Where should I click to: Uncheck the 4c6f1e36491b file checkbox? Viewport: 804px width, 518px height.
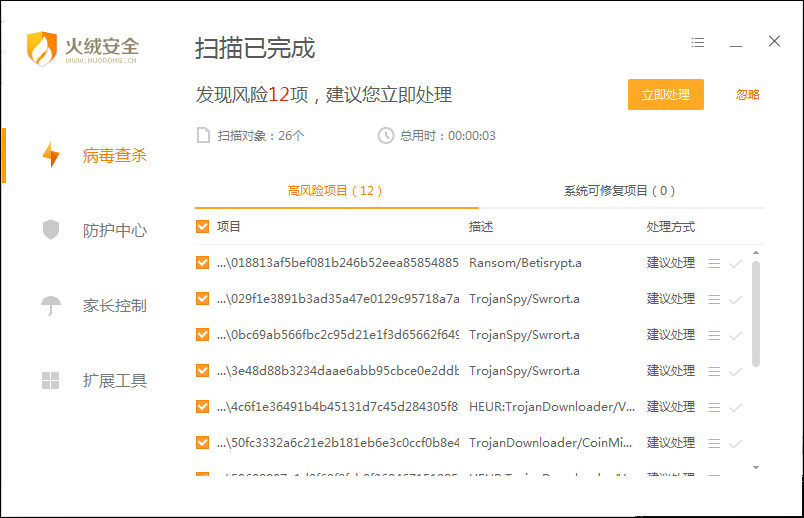[203, 406]
